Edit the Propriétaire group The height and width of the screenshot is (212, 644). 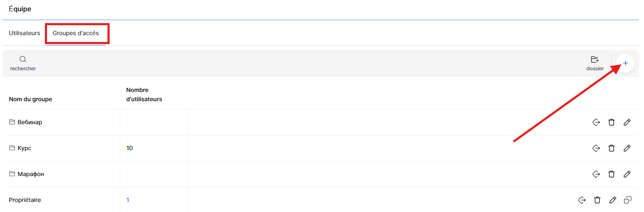click(613, 200)
